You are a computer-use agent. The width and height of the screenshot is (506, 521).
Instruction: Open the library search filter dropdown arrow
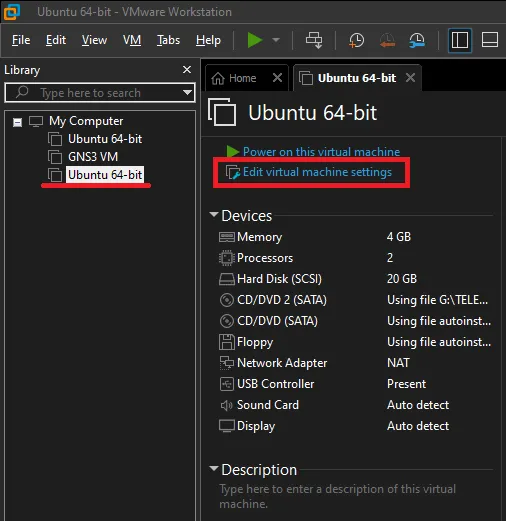(187, 92)
